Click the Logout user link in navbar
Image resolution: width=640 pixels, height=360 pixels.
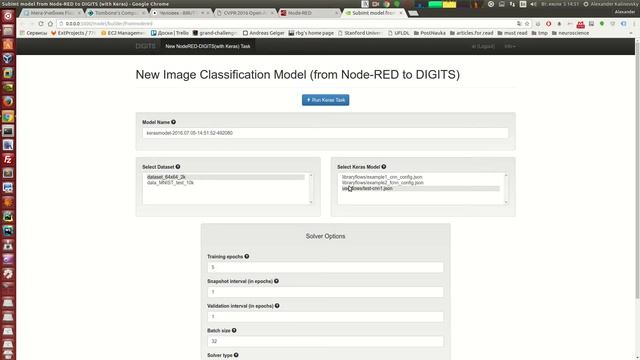tap(483, 46)
